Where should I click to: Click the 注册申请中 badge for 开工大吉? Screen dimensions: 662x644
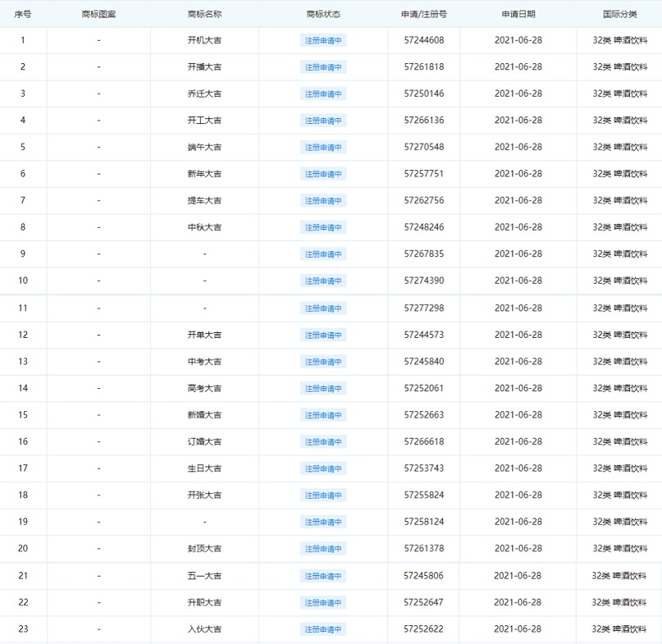click(323, 121)
